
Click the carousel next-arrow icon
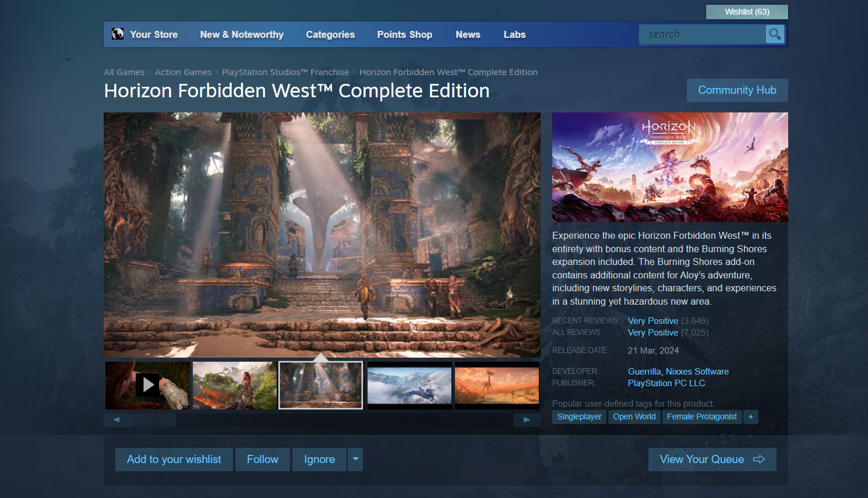coord(527,419)
